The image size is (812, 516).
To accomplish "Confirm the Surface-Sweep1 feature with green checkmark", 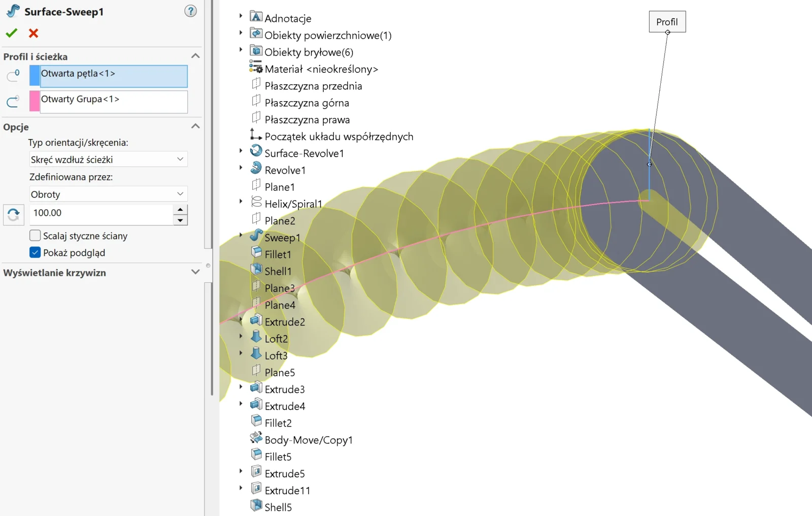I will (11, 33).
